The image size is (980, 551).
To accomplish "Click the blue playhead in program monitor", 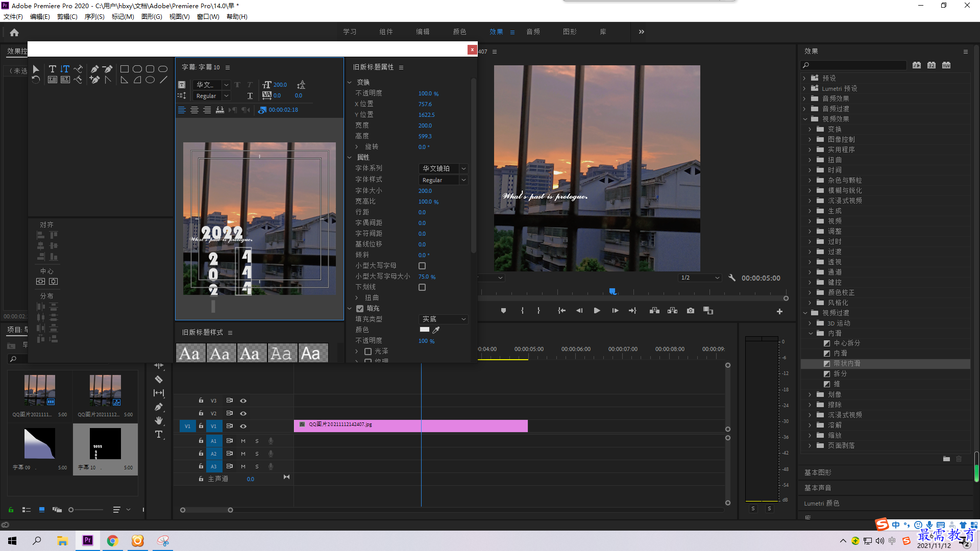I will 612,291.
